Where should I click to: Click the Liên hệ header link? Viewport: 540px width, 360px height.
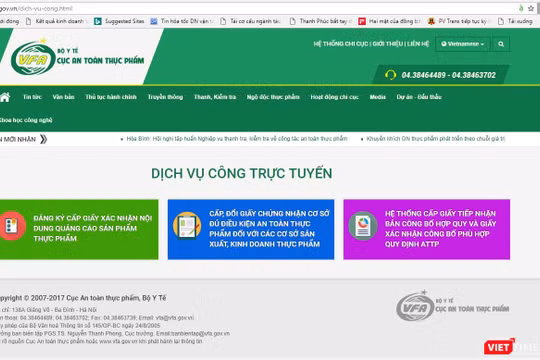click(x=418, y=44)
